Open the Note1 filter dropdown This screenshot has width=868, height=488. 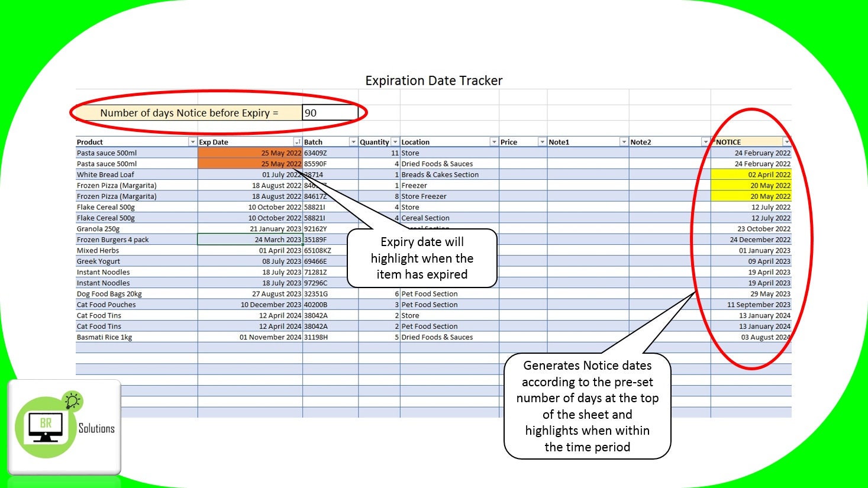tap(624, 141)
